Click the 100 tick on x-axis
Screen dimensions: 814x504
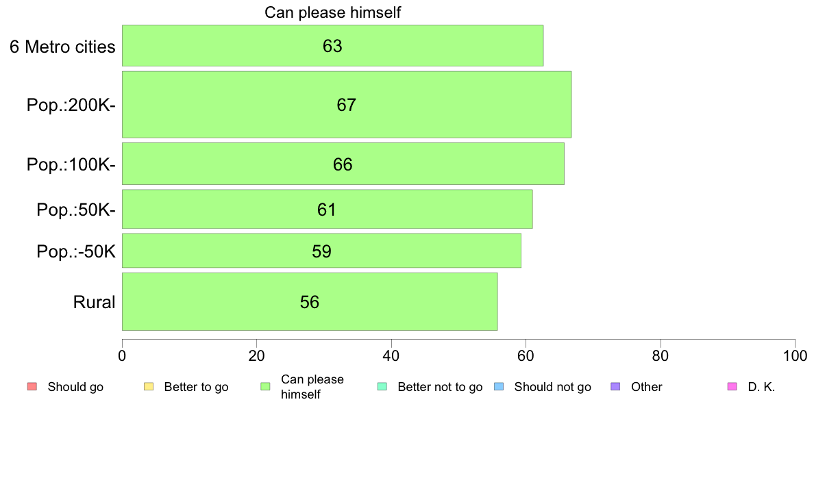[795, 355]
